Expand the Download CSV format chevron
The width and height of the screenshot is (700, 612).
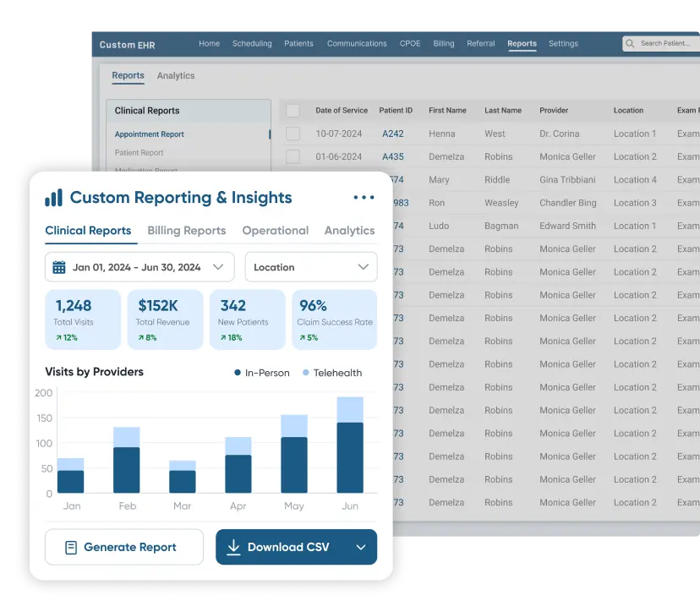point(361,547)
